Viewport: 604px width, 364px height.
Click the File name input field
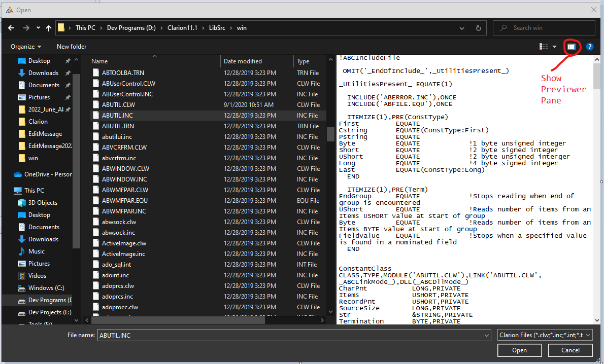coord(293,335)
